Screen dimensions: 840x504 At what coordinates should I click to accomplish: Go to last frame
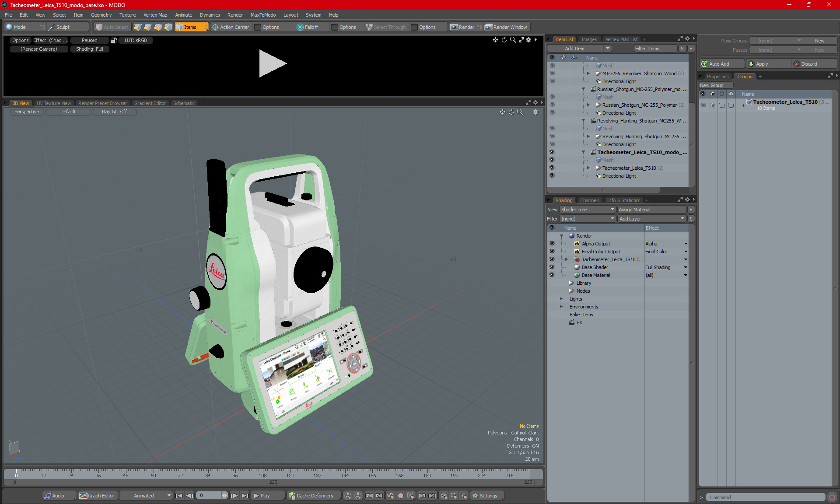(x=245, y=496)
